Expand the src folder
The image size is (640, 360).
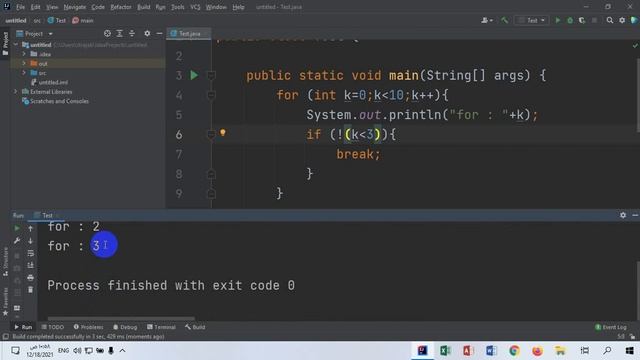point(24,73)
